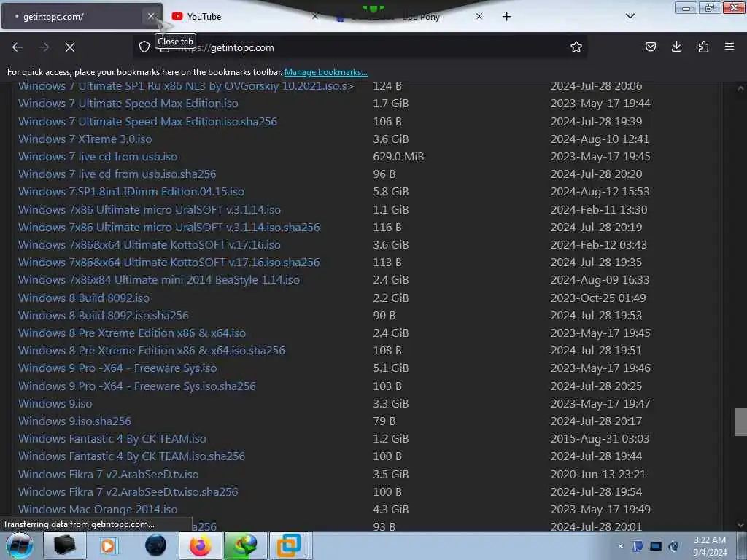Show hidden system tray icons
747x560 pixels.
point(620,547)
